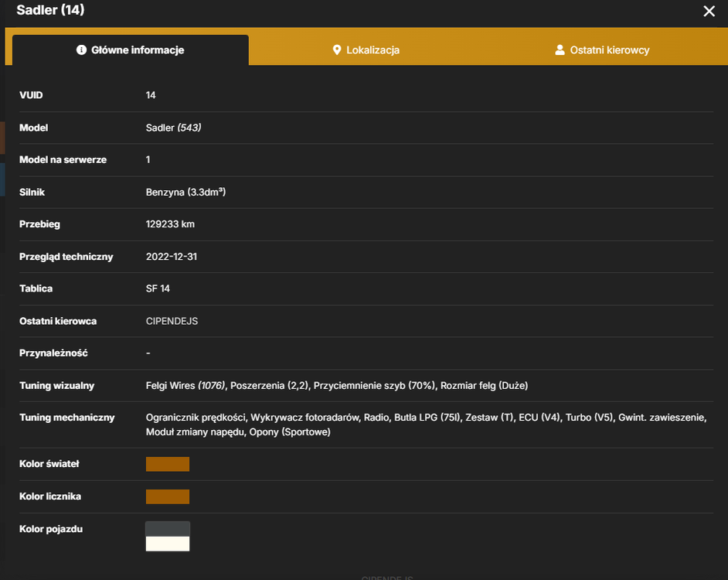Click the Benzyna (3.3dm³) engine value
Viewport: 728px width, 580px height.
(185, 192)
